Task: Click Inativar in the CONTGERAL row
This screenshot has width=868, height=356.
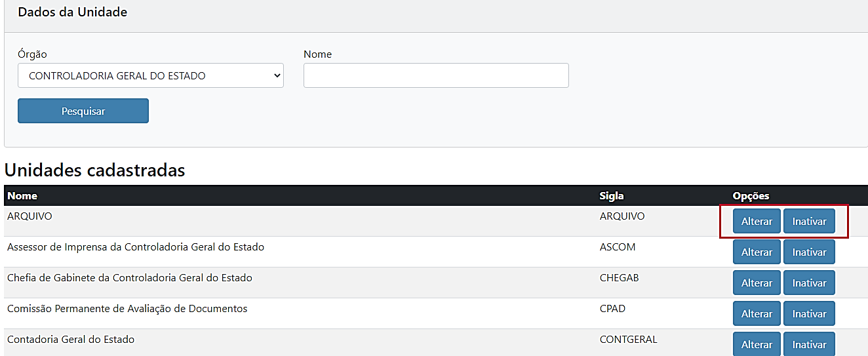Action: (x=809, y=344)
